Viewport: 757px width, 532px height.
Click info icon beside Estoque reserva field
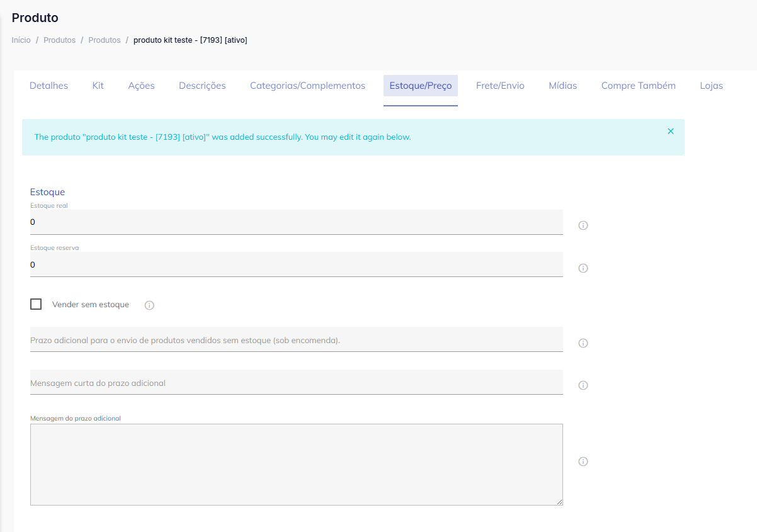tap(583, 268)
